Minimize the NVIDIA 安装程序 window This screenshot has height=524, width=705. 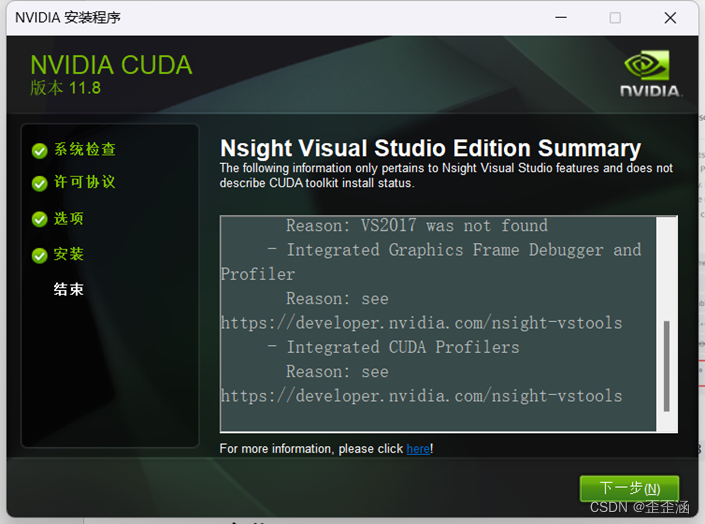pyautogui.click(x=561, y=18)
